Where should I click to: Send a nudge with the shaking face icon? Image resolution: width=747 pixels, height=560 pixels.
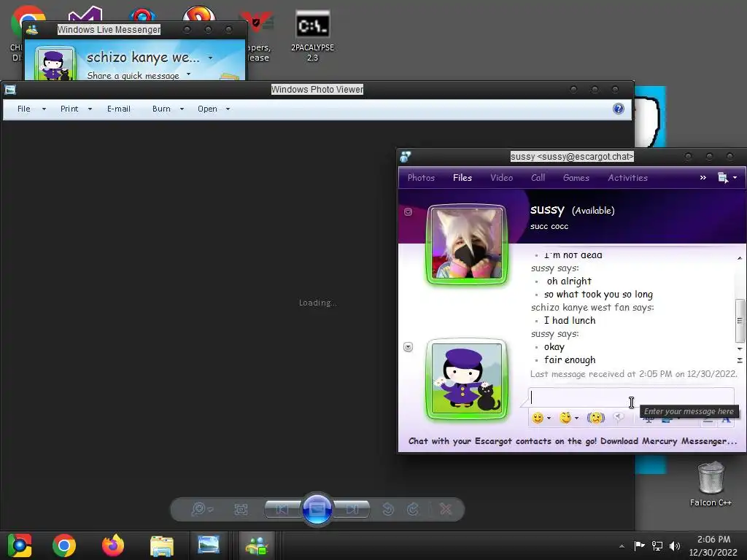[596, 418]
